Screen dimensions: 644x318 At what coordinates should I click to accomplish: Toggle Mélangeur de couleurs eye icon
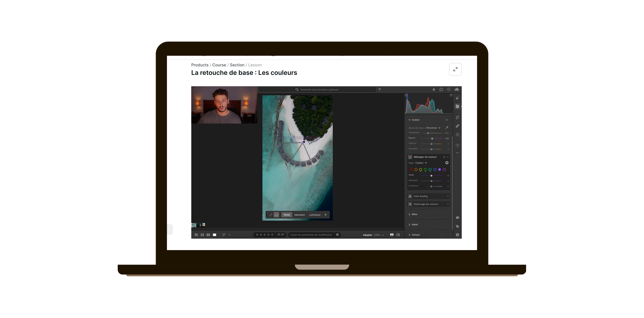pos(444,157)
